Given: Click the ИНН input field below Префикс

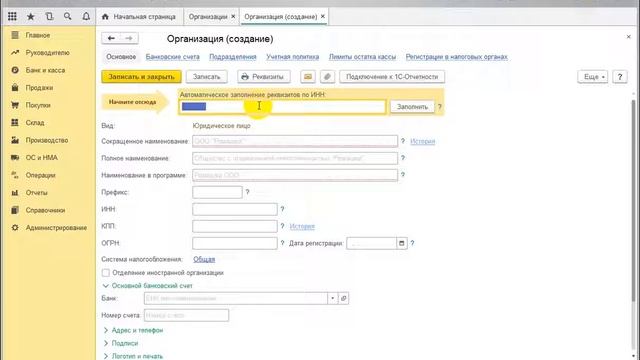Looking at the screenshot, I should pyautogui.click(x=235, y=209).
